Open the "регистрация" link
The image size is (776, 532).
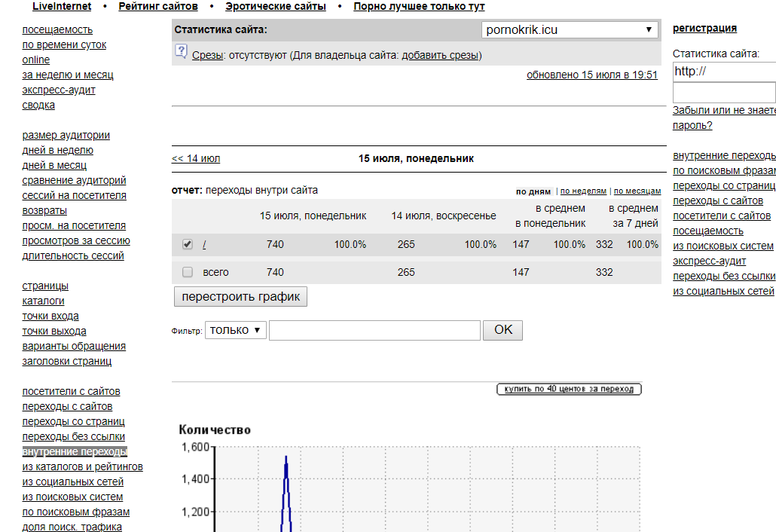[704, 29]
